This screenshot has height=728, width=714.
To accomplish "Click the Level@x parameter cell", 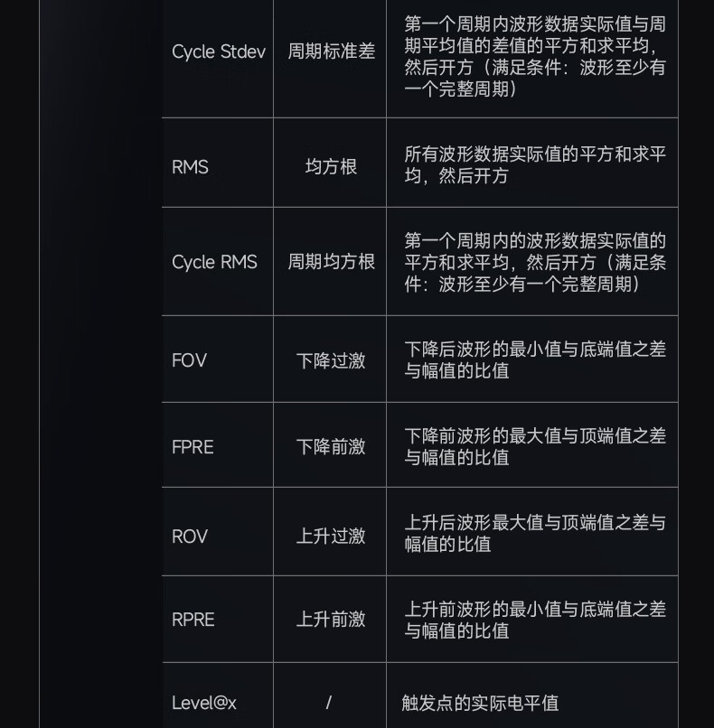I will click(x=204, y=703).
